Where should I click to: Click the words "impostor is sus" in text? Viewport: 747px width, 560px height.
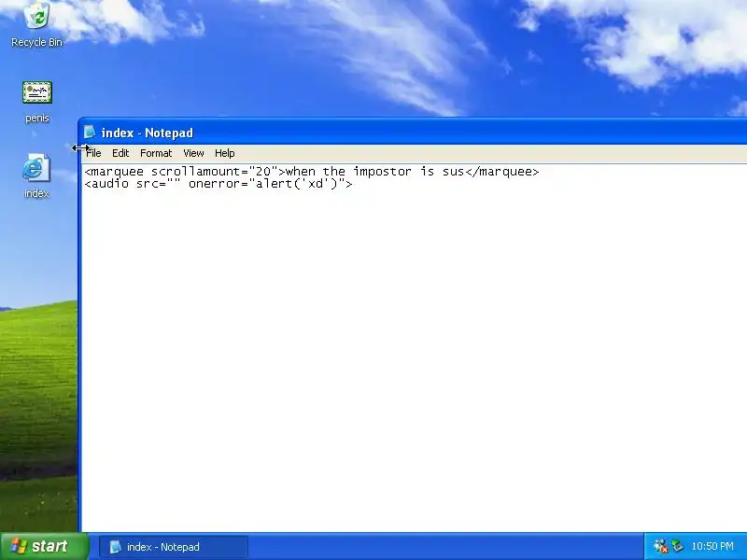click(409, 172)
